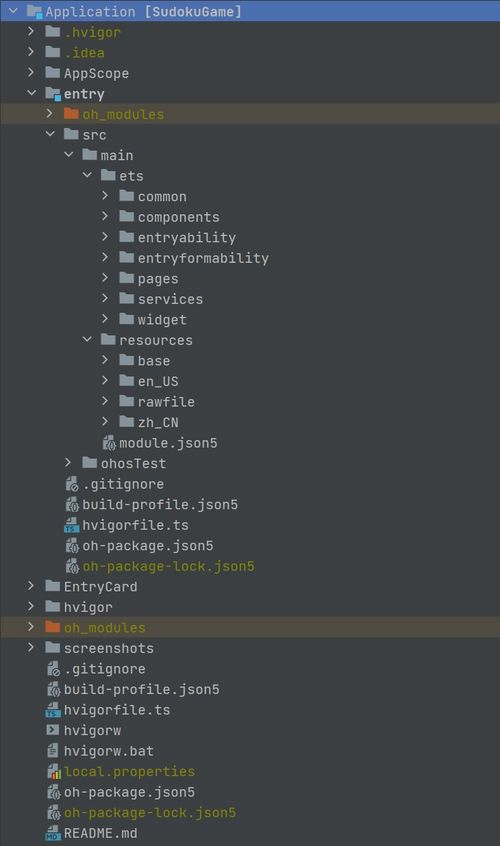Expand the screenshots folder
500x846 pixels.
(x=31, y=647)
